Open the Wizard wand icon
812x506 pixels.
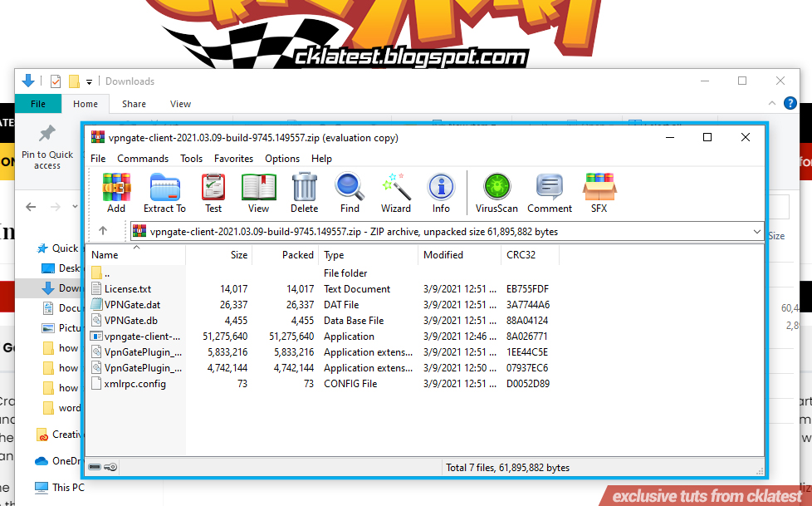[396, 187]
